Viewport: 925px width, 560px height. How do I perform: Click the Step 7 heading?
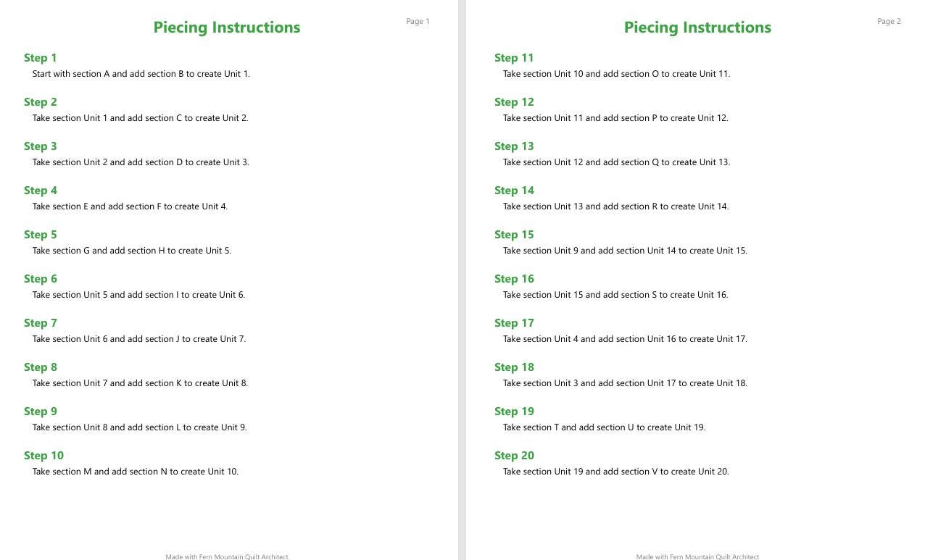coord(40,323)
